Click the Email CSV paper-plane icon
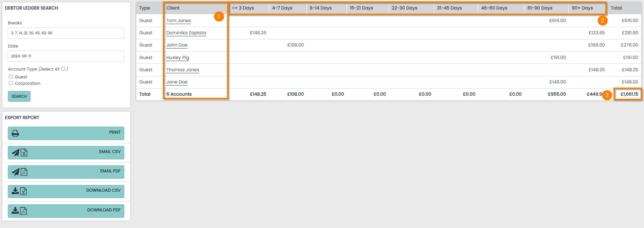The height and width of the screenshot is (228, 644). 16,153
